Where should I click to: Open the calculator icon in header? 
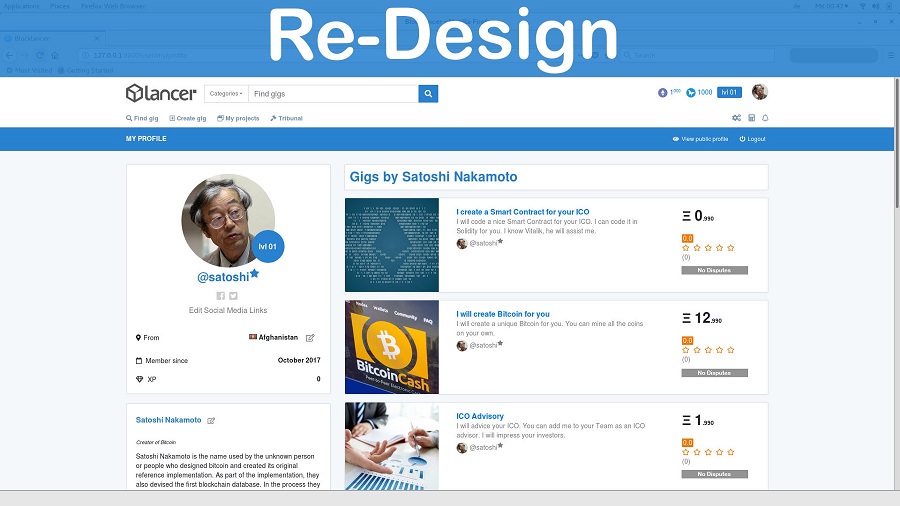[x=751, y=118]
